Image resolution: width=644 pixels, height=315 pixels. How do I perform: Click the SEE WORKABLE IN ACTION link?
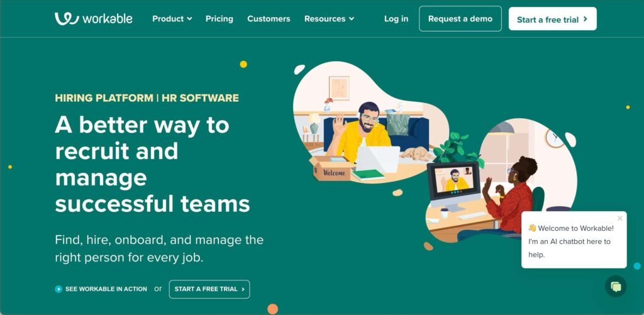click(106, 289)
